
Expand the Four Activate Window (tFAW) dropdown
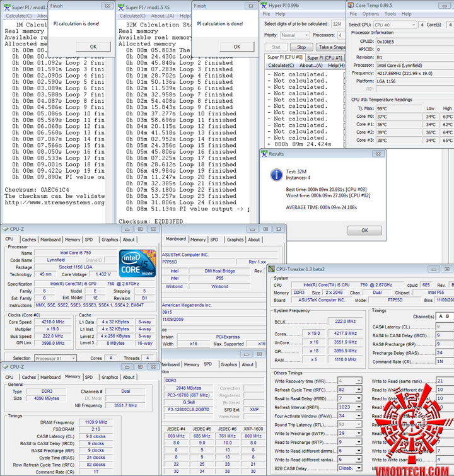pos(359,415)
